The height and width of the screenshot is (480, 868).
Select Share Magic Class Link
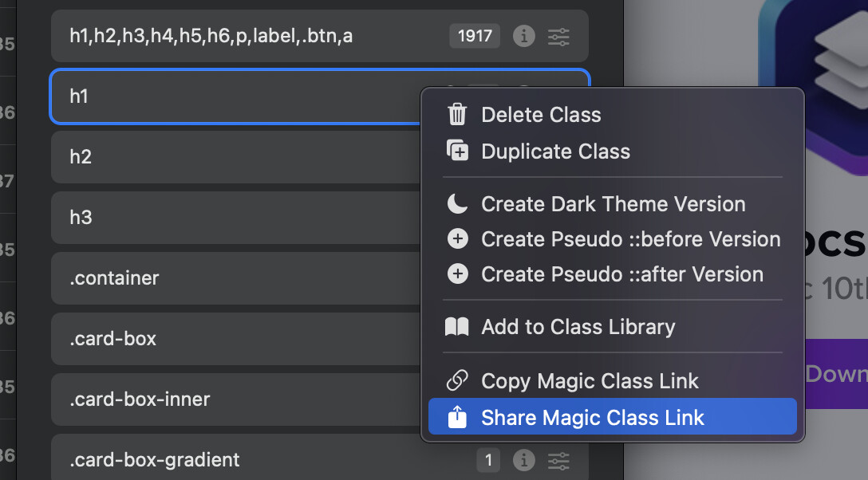[x=592, y=418]
